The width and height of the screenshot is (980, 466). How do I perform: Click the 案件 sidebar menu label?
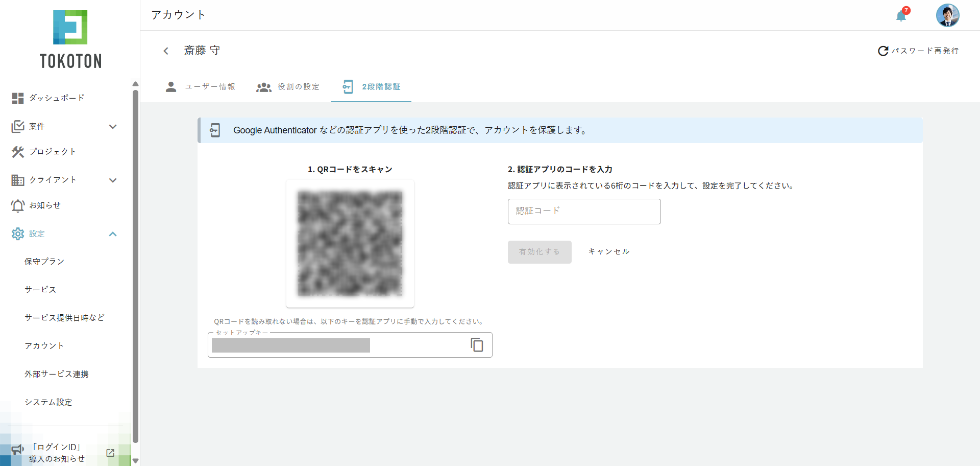(x=37, y=126)
